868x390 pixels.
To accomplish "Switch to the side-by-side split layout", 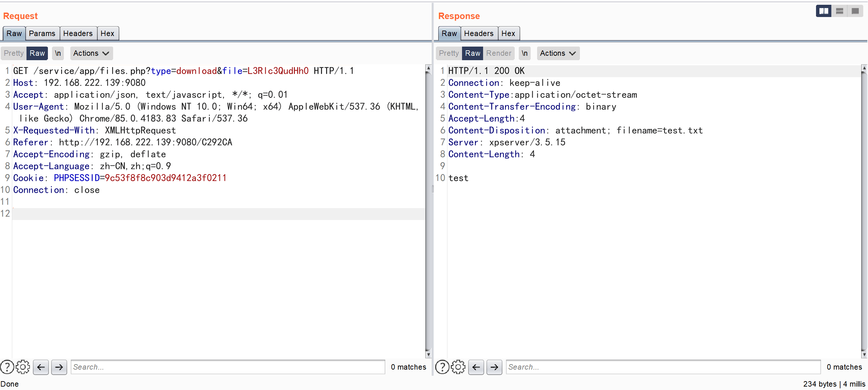I will [823, 11].
